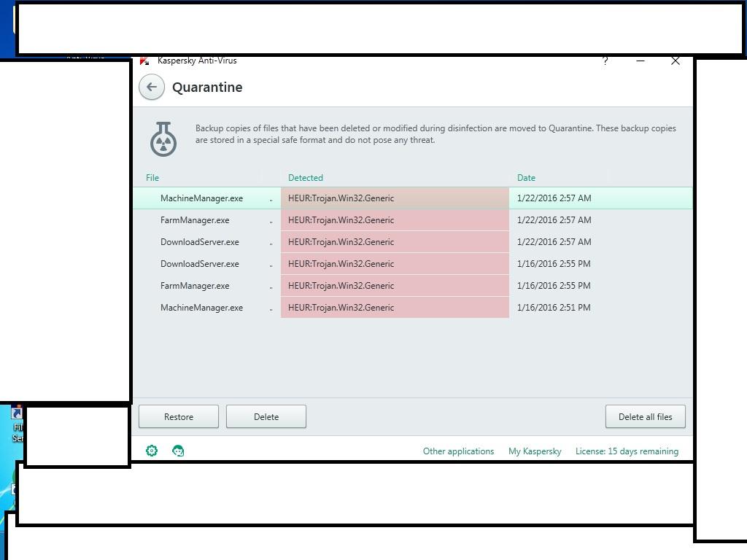This screenshot has width=747, height=560.
Task: Click the Kaspersky logo in the title bar
Action: tap(144, 61)
